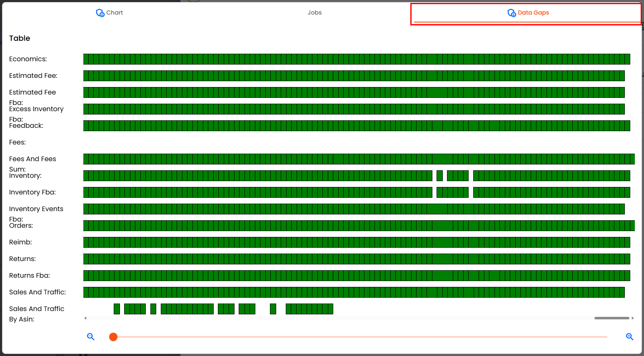Click the Economics row green bar

[356, 59]
